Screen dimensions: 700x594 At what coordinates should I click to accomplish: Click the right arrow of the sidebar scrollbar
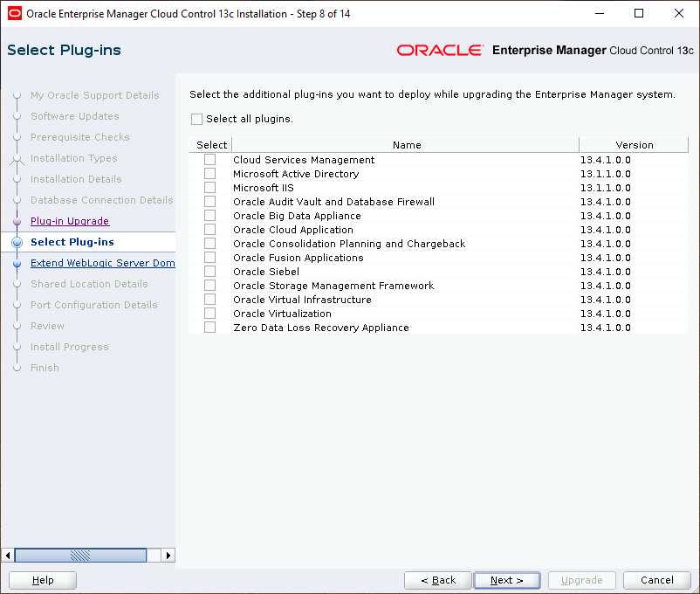click(168, 556)
